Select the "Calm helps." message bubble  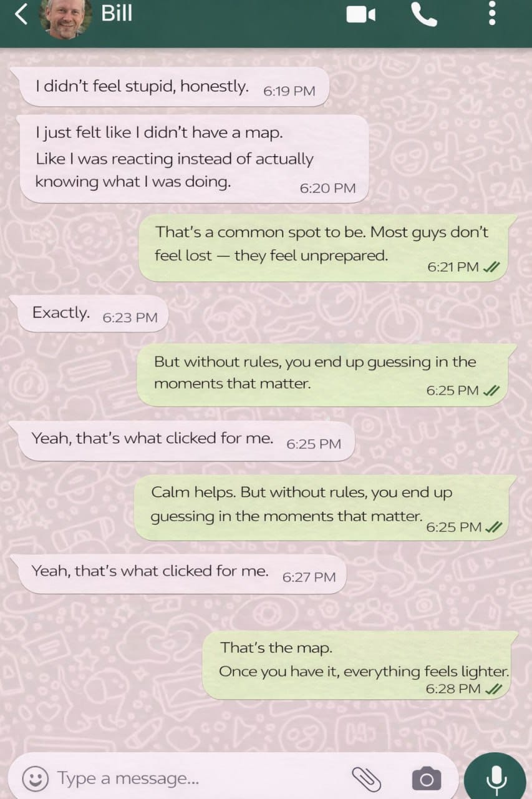(326, 507)
